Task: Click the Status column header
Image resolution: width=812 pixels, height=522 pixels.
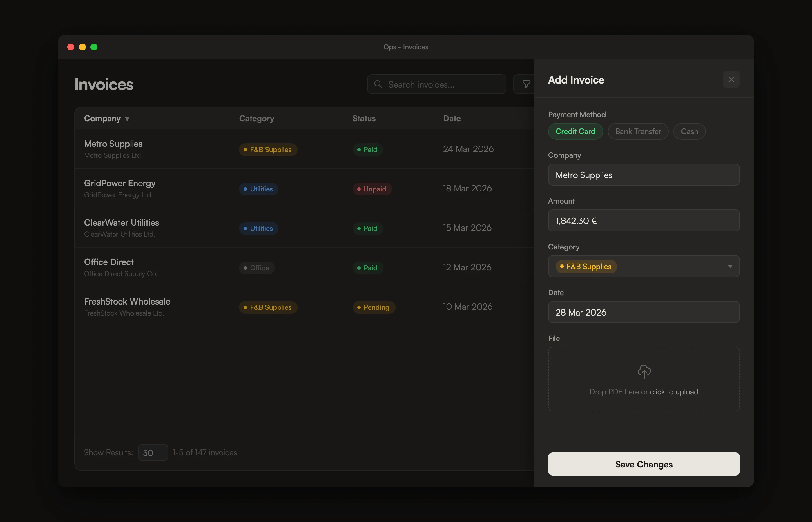Action: [364, 119]
